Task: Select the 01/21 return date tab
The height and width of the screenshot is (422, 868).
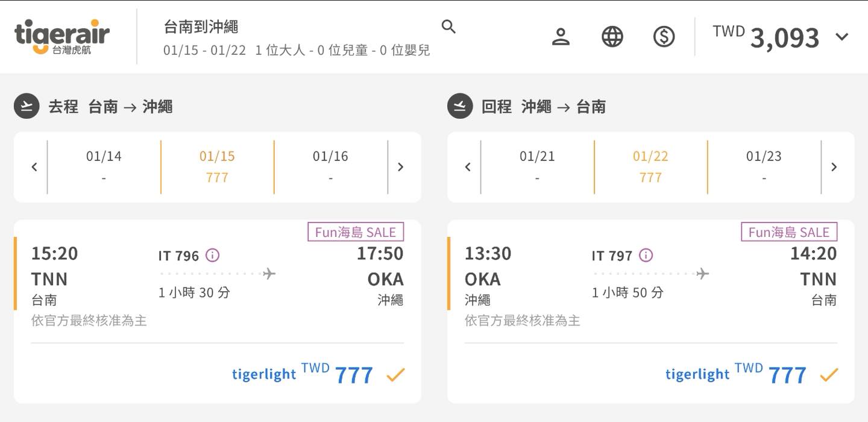Action: coord(537,166)
